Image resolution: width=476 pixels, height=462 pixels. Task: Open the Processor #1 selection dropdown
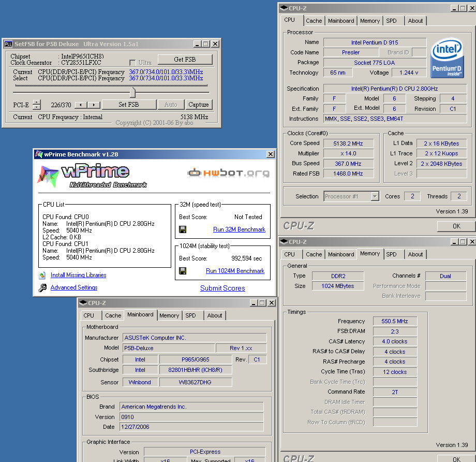pyautogui.click(x=375, y=196)
